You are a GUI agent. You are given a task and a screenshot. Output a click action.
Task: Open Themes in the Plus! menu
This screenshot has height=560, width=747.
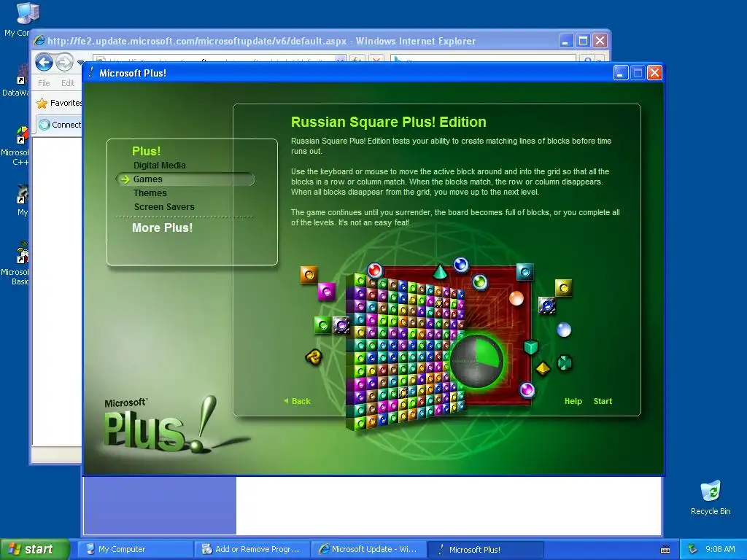pyautogui.click(x=150, y=192)
